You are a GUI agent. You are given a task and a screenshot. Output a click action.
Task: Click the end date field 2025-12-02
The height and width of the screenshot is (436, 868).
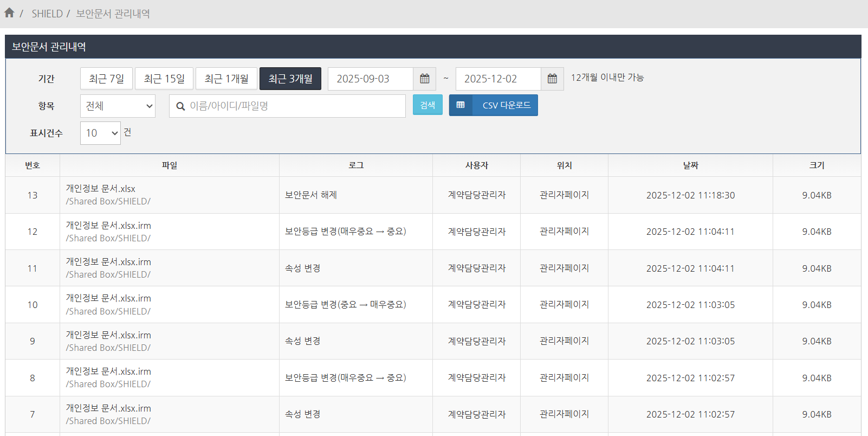click(498, 79)
